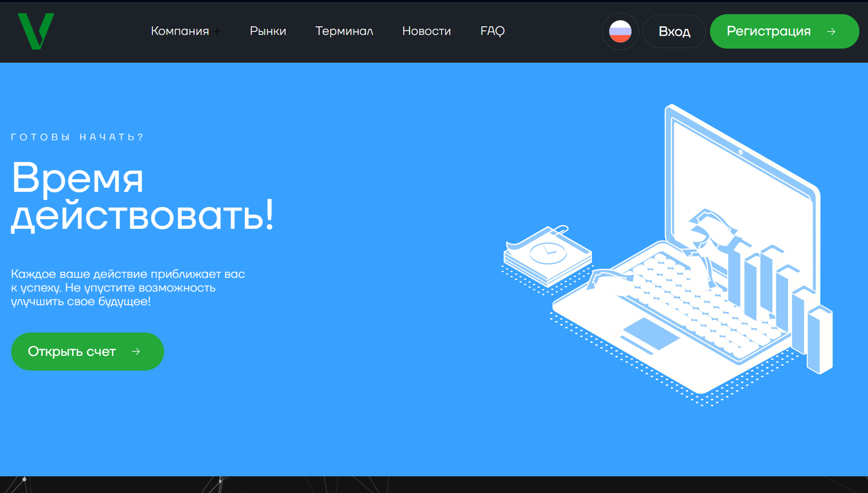
Task: Open the Russian flag language selector
Action: pos(620,31)
